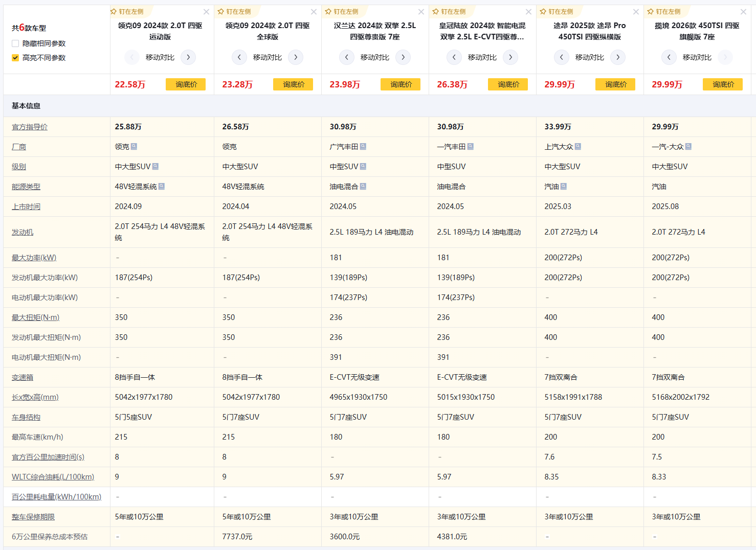The height and width of the screenshot is (550, 756).
Task: Click the lookup icon next to 油电混合
Action: tap(363, 187)
